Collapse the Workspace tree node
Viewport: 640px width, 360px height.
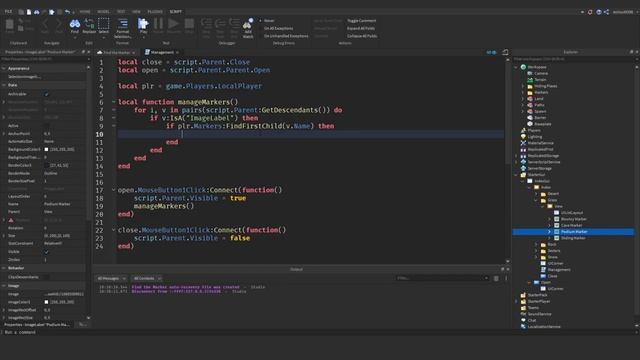tap(516, 67)
